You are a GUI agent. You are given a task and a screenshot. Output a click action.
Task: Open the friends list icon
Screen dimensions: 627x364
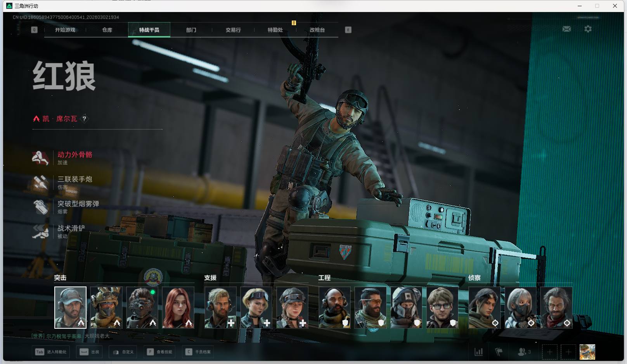coord(522,352)
